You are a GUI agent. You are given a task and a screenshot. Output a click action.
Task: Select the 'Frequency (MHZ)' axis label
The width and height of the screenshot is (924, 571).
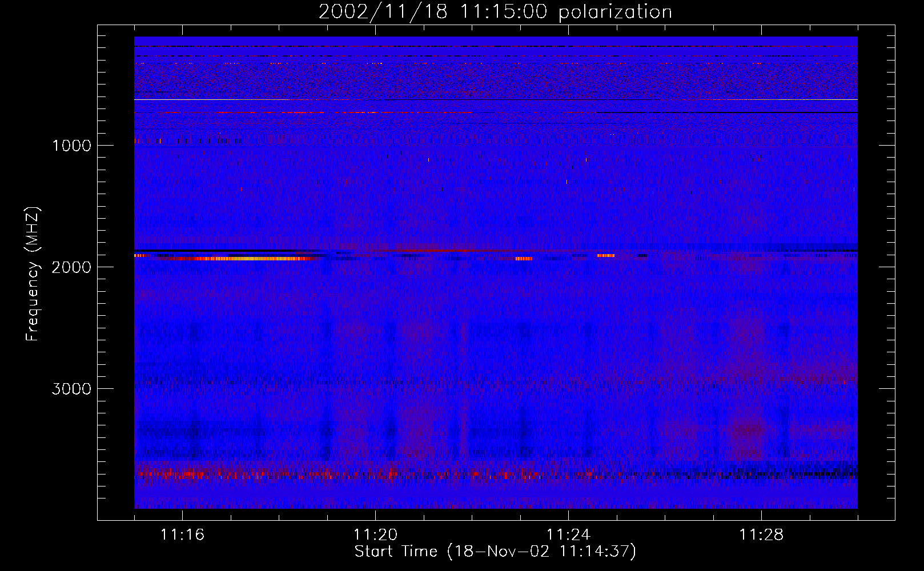33,274
